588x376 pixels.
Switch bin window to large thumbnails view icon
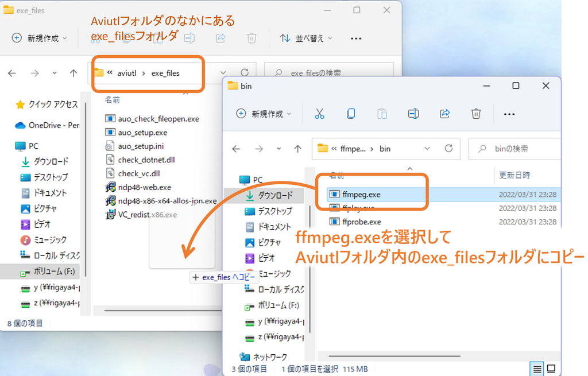pyautogui.click(x=551, y=369)
